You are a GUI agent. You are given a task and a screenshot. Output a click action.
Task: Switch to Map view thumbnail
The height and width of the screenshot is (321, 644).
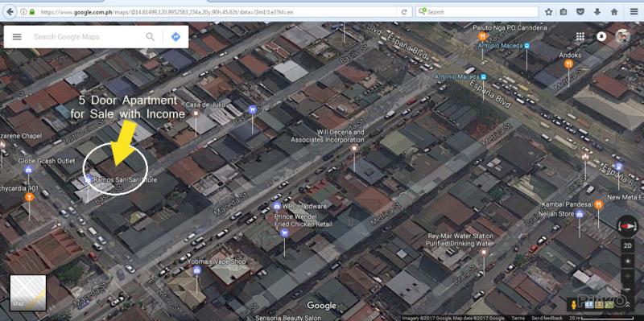tap(28, 293)
